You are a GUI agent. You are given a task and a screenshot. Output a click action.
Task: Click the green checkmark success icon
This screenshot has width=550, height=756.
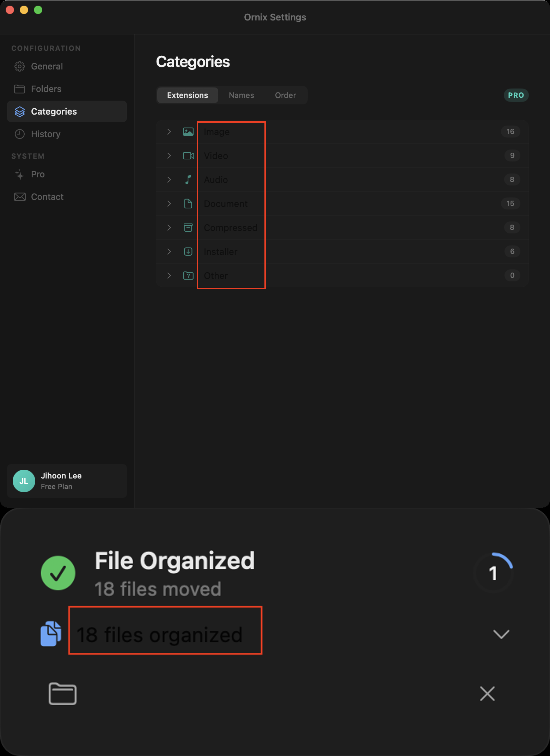click(58, 573)
